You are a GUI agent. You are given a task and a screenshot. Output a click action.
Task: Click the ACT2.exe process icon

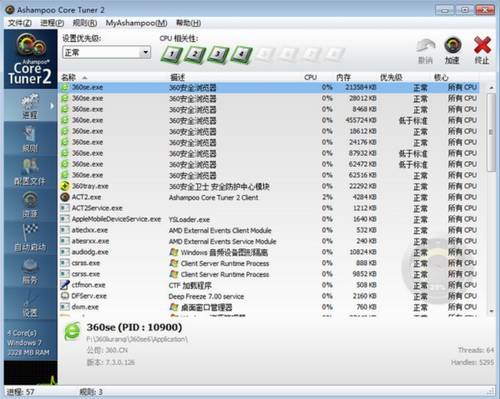point(65,197)
